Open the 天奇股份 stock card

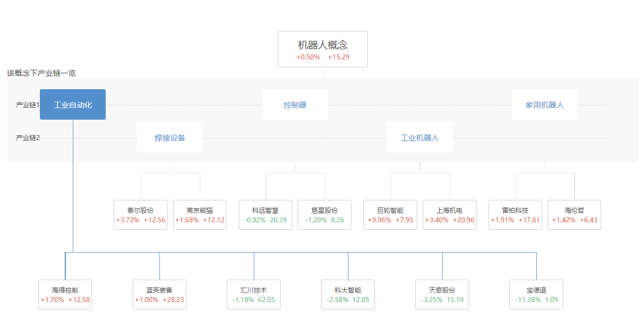[442, 295]
